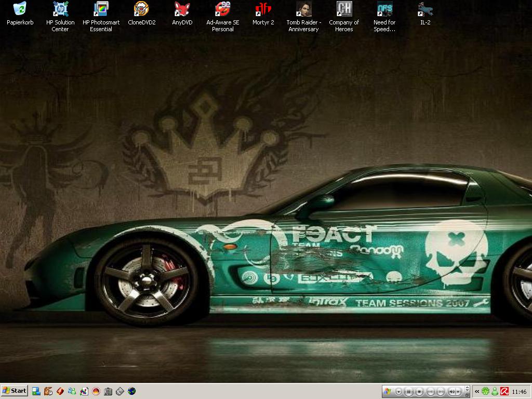This screenshot has width=532, height=399.
Task: Select the Company of Heroes shortcut
Action: 344,17
